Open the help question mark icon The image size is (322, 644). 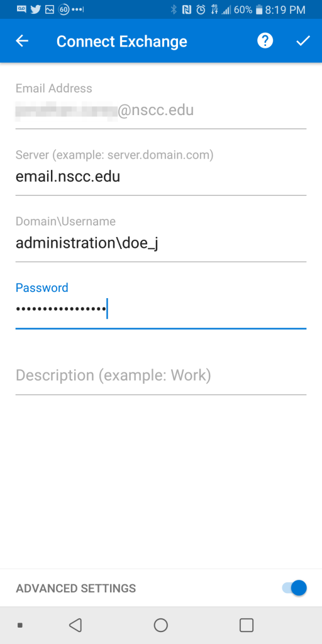click(265, 41)
